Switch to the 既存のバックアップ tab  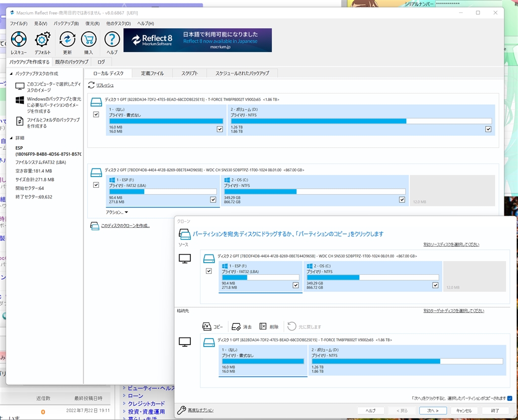pyautogui.click(x=72, y=62)
